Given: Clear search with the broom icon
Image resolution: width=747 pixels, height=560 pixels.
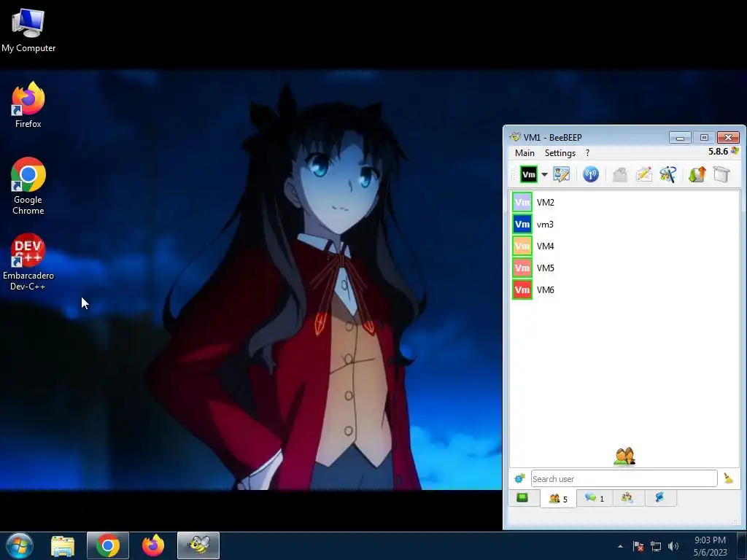Looking at the screenshot, I should [729, 478].
